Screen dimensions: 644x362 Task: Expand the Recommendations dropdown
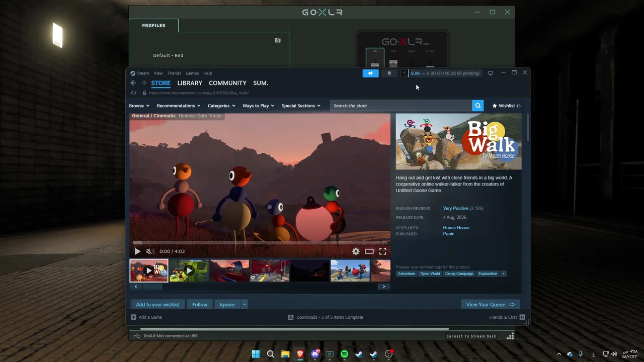pyautogui.click(x=179, y=106)
